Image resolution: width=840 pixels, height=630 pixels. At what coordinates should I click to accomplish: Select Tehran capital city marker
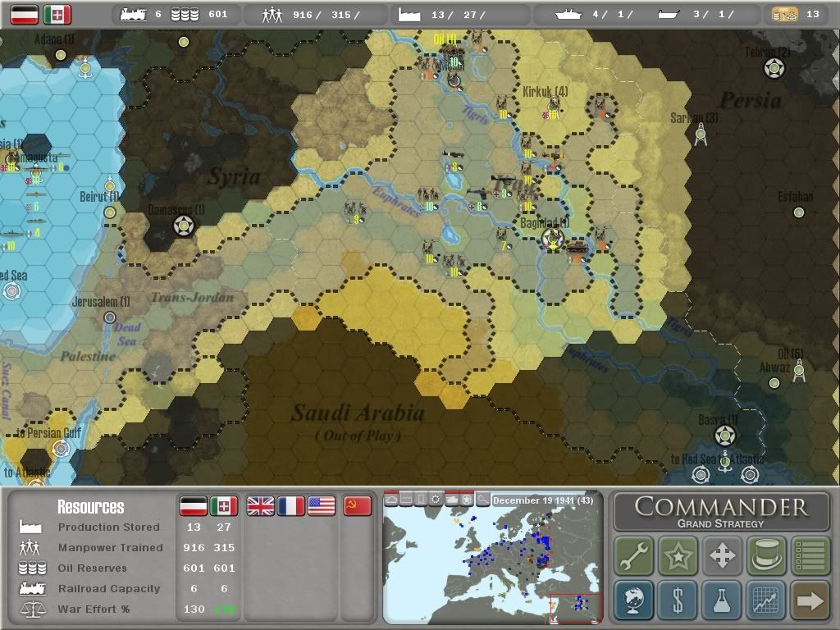pyautogui.click(x=774, y=68)
